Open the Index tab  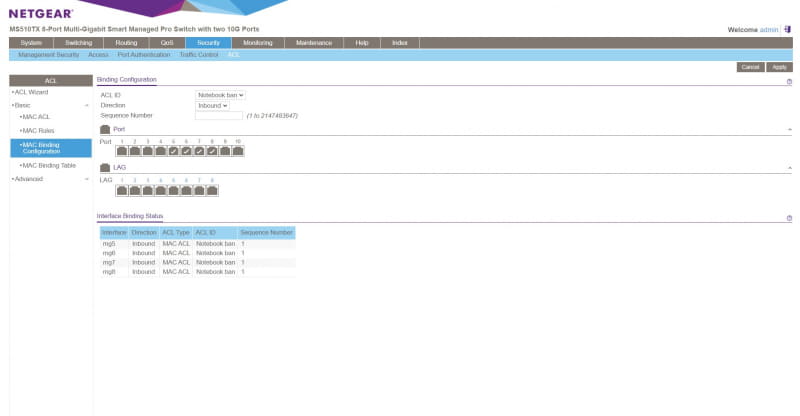[400, 43]
